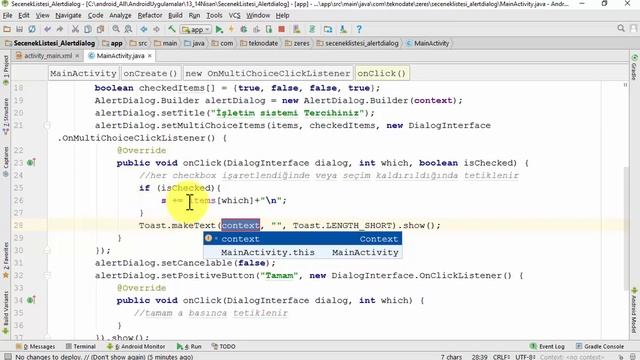Click the Save All toolbar icon

point(19,29)
